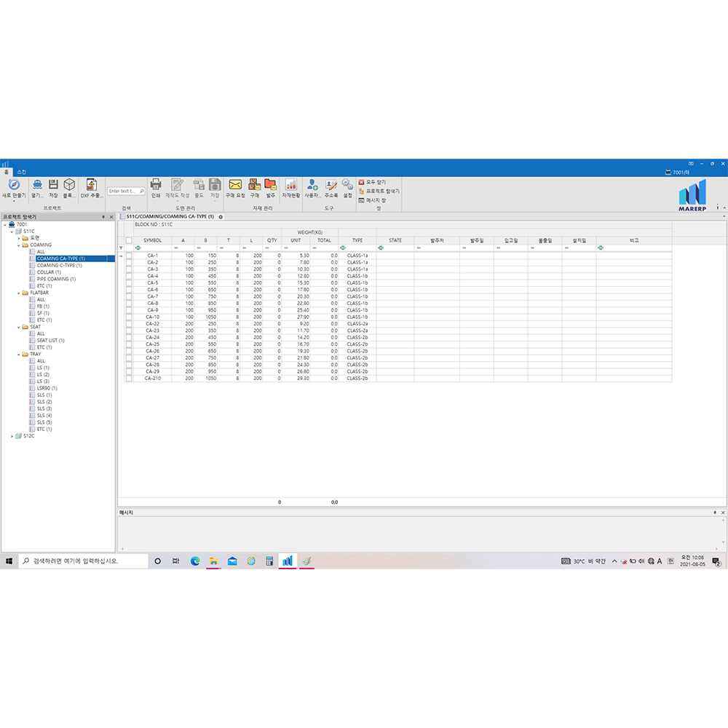Switch to the 스킨 ribbon tab
The image size is (728, 728).
point(21,172)
